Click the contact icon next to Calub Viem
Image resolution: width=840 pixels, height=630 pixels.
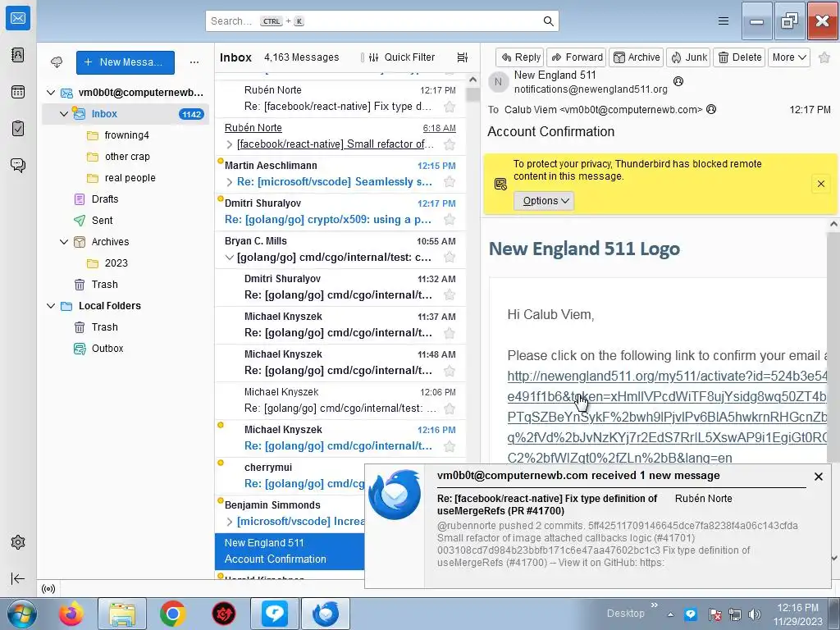[711, 109]
